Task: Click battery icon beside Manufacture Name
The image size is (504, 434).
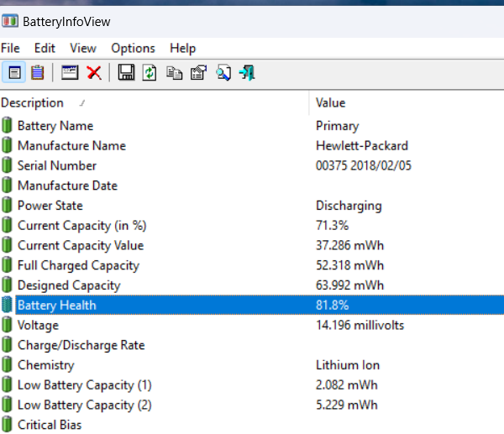Action: (x=7, y=145)
